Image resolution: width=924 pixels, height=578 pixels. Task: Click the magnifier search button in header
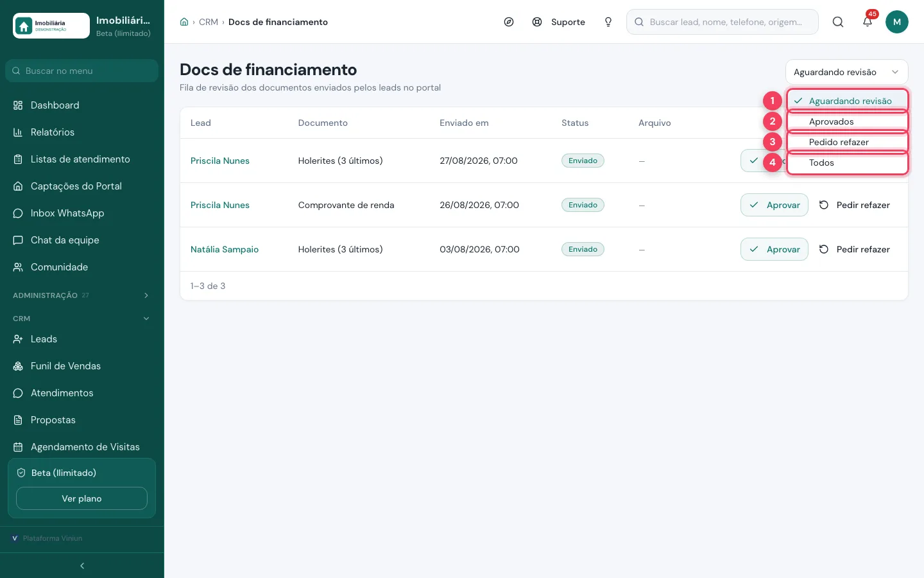(838, 22)
